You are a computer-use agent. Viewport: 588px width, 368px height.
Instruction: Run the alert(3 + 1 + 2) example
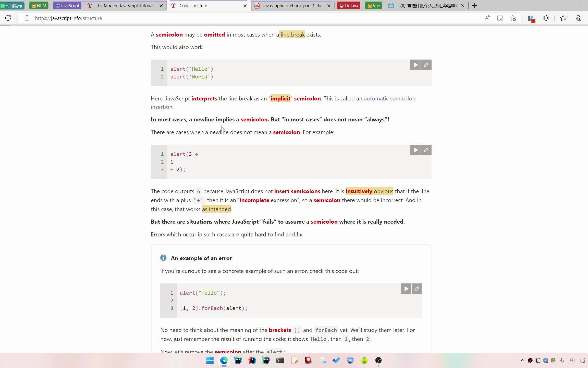pos(415,150)
